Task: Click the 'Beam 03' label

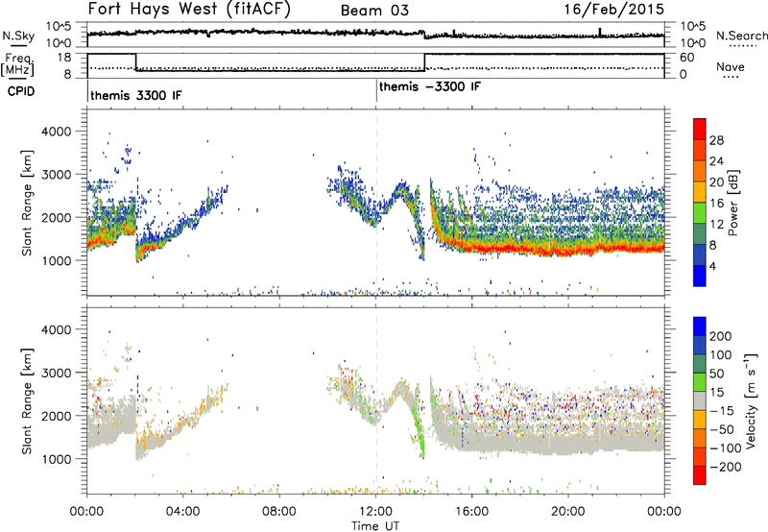Action: (x=374, y=11)
